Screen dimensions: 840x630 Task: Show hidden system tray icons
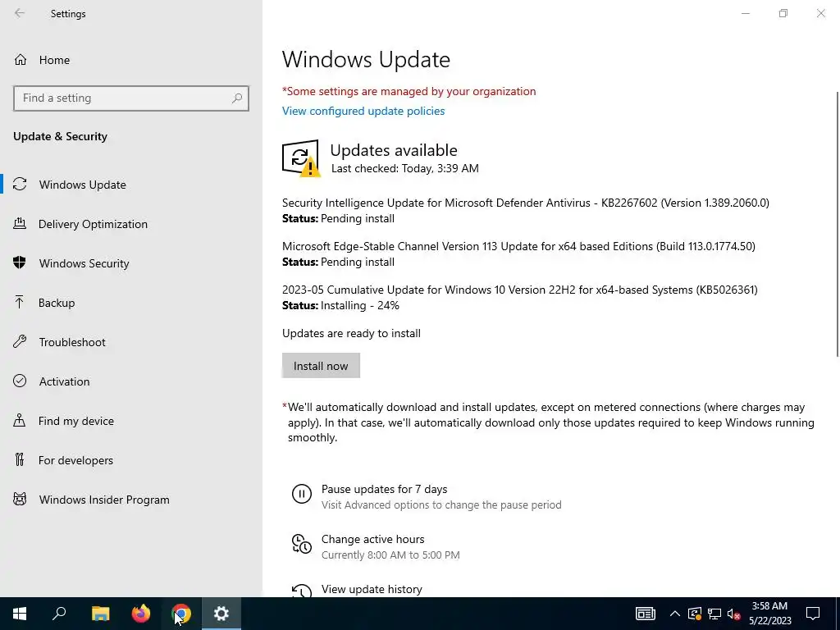pyautogui.click(x=675, y=614)
